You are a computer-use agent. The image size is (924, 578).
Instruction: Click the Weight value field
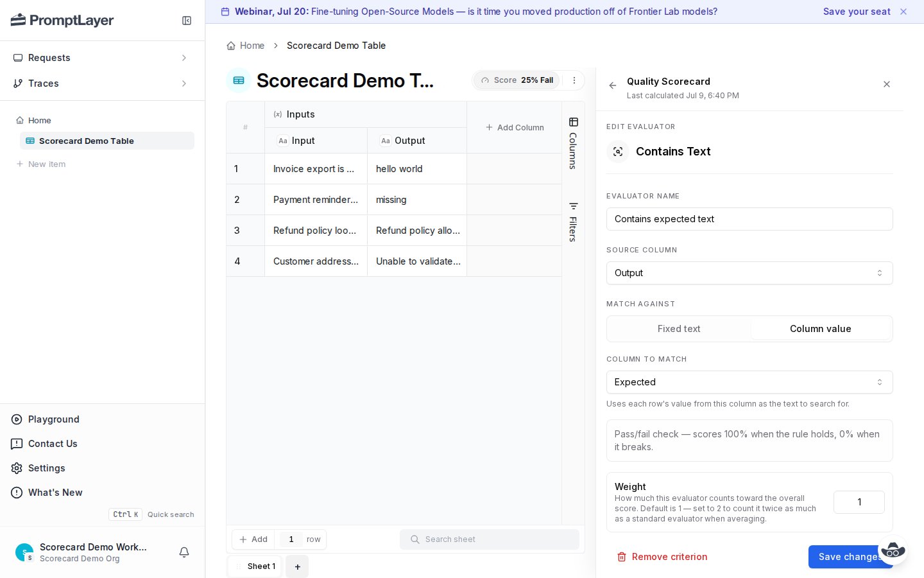(x=859, y=502)
